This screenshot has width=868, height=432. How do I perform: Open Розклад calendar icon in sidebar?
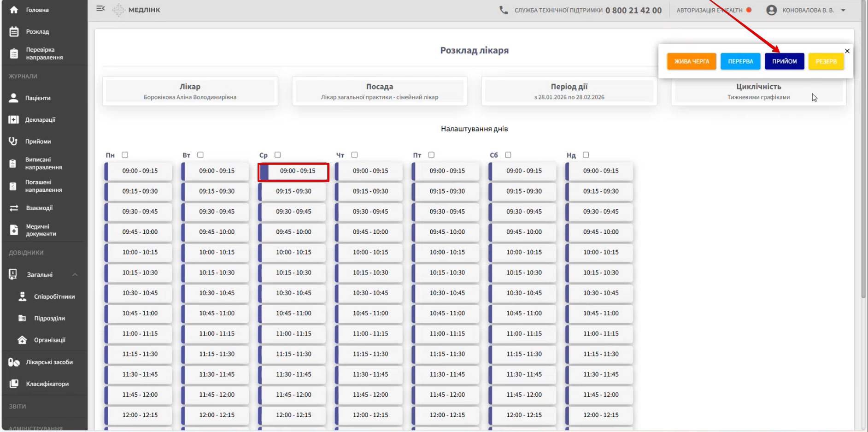pyautogui.click(x=14, y=32)
